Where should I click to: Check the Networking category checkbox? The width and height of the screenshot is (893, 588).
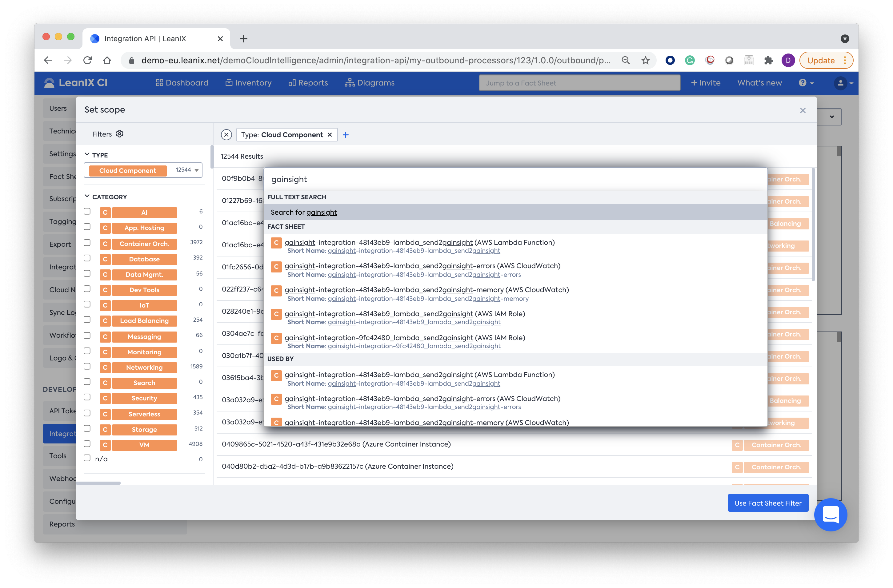tap(87, 366)
